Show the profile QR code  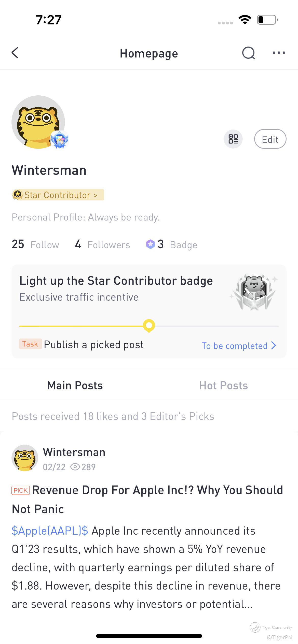[x=233, y=139]
